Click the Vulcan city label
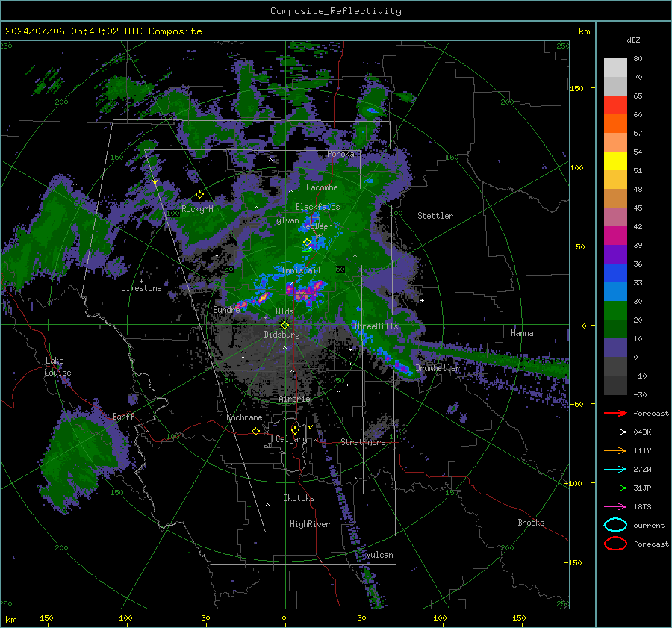The height and width of the screenshot is (628, 672). coord(379,555)
